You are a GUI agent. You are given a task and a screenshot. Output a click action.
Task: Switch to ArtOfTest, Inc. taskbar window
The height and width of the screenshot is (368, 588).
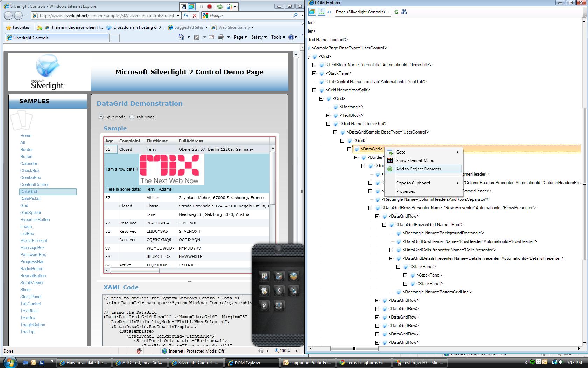[139, 363]
